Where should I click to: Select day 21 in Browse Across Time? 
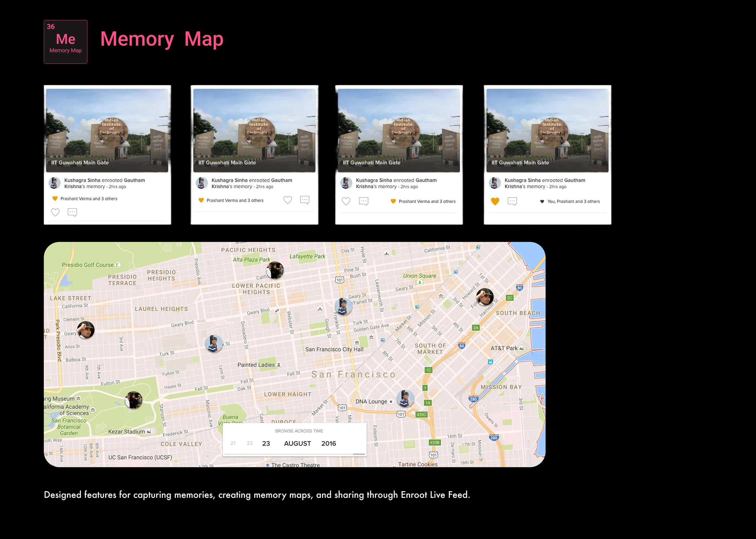click(233, 443)
